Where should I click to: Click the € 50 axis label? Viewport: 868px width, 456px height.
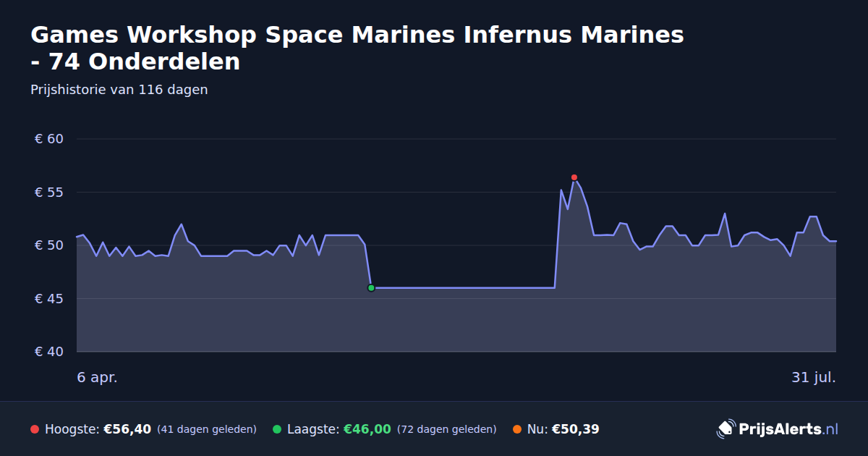click(49, 245)
